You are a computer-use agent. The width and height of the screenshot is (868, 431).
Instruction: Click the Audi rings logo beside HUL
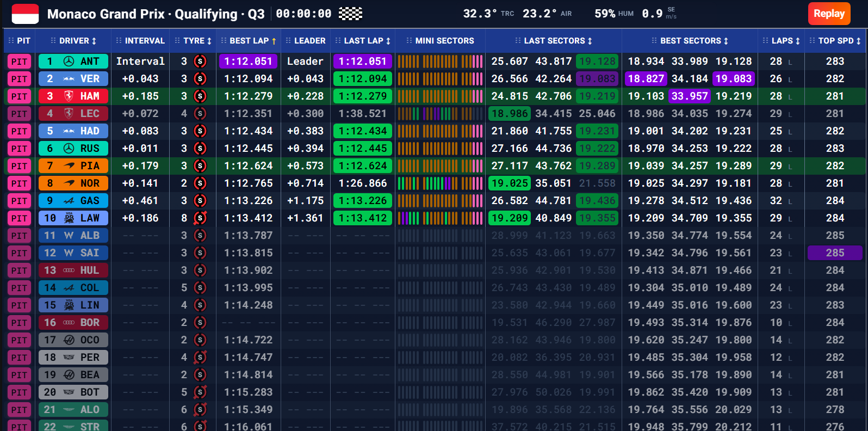(x=69, y=270)
